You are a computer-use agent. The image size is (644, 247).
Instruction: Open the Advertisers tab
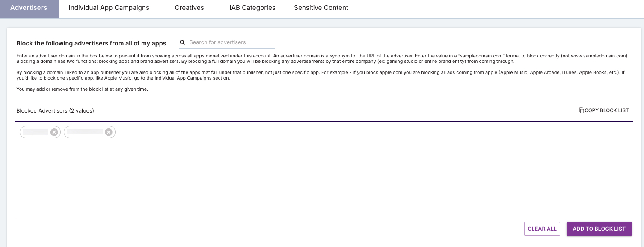pyautogui.click(x=29, y=8)
